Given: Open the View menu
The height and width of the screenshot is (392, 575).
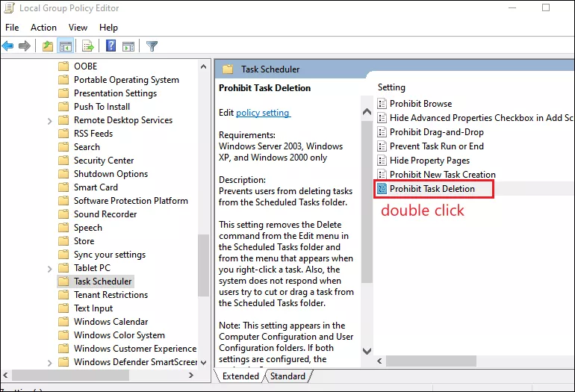Looking at the screenshot, I should pos(78,28).
